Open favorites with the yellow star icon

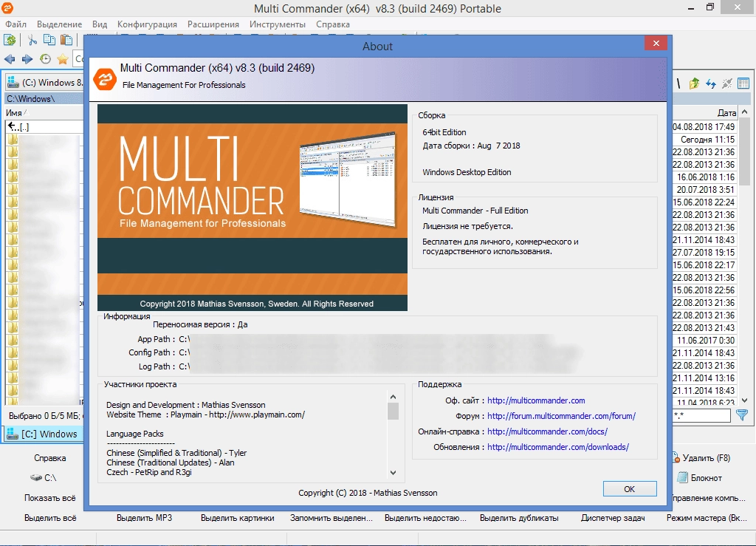click(x=63, y=59)
